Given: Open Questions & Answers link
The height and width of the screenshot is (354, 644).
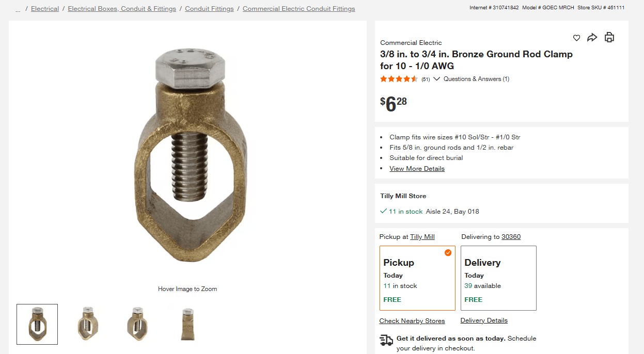Looking at the screenshot, I should pyautogui.click(x=476, y=79).
